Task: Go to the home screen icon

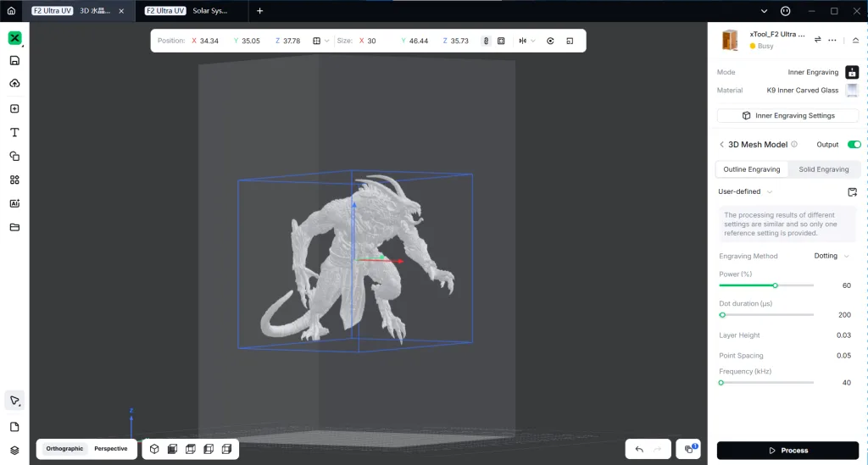Action: pyautogui.click(x=11, y=10)
